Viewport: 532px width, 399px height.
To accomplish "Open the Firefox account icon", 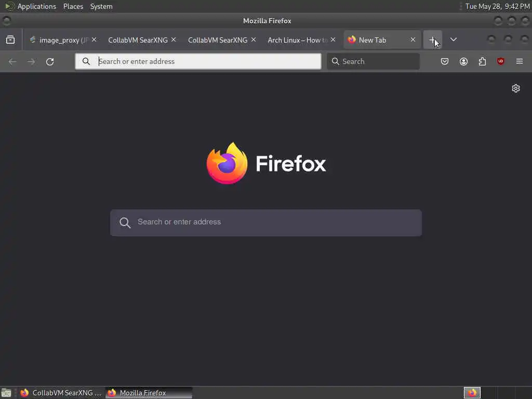I will (x=463, y=61).
